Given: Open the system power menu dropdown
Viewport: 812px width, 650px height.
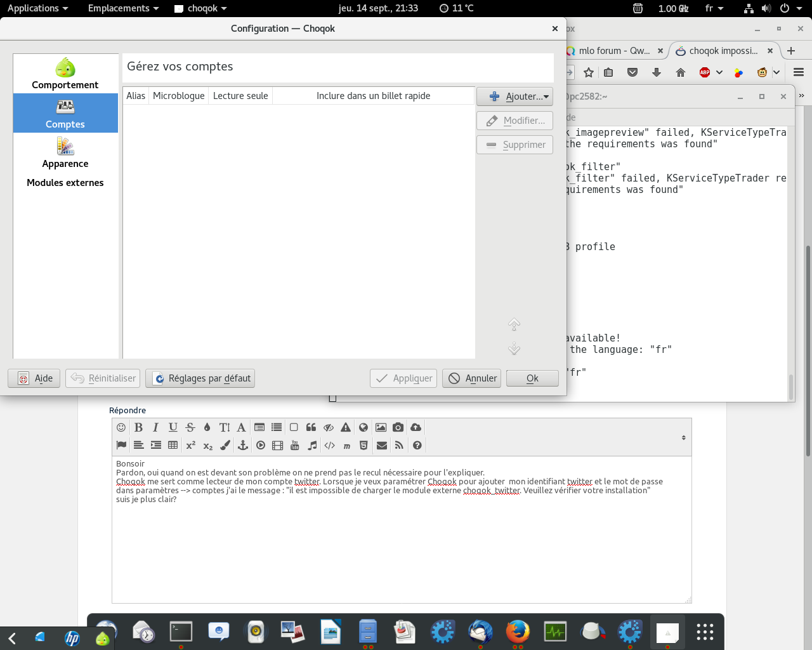Looking at the screenshot, I should (792, 8).
